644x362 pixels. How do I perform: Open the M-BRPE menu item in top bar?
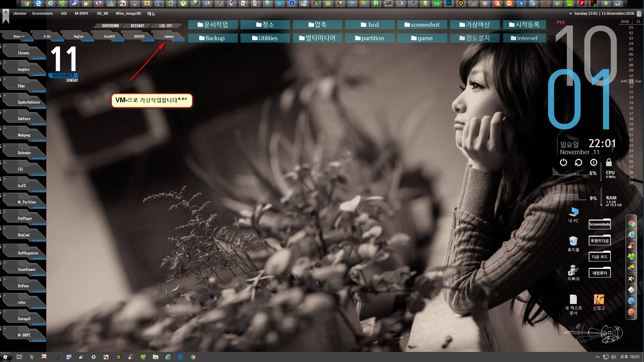(x=82, y=14)
